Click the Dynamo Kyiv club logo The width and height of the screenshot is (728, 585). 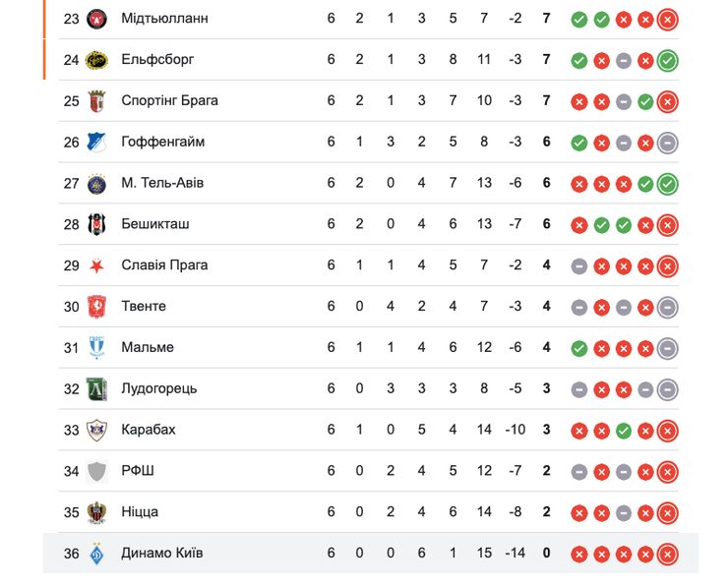pos(96,554)
